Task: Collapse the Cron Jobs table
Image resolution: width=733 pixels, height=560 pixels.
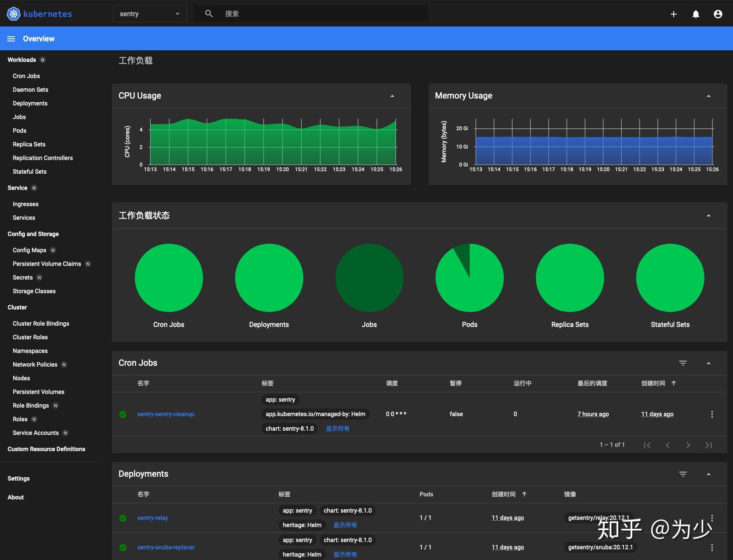Action: [709, 363]
